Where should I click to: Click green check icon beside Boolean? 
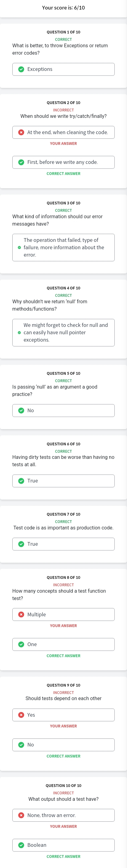tap(21, 845)
